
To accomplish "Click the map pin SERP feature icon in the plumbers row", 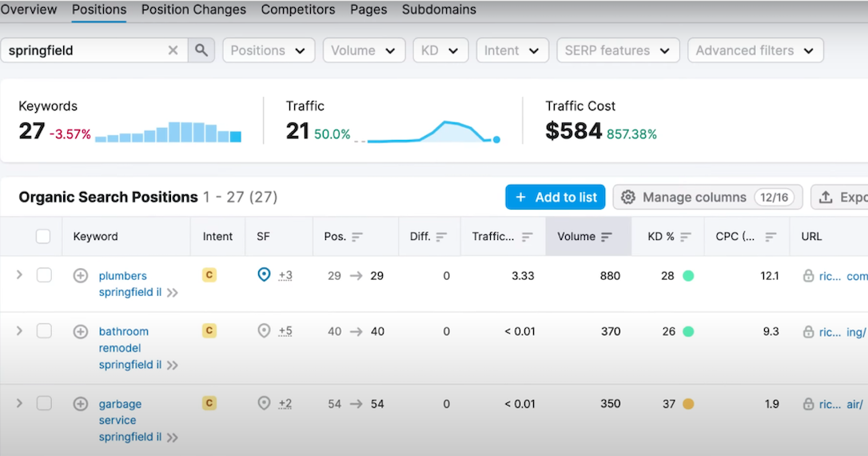I will click(264, 275).
